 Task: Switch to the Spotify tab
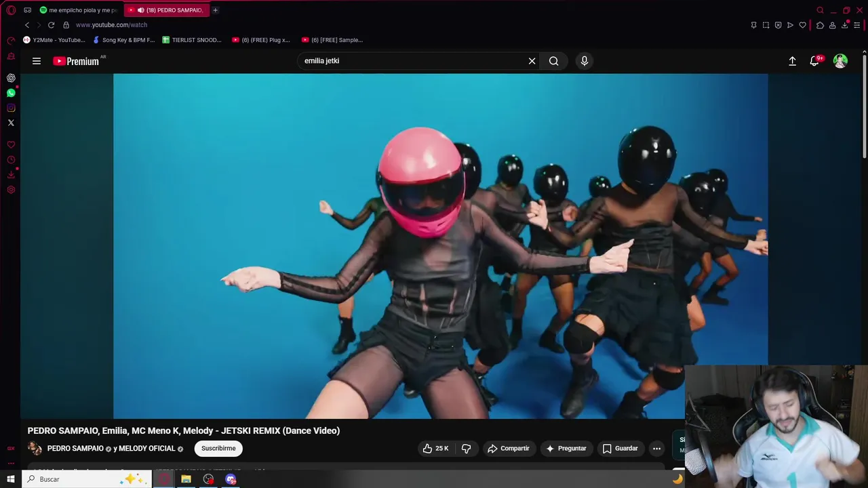point(78,10)
